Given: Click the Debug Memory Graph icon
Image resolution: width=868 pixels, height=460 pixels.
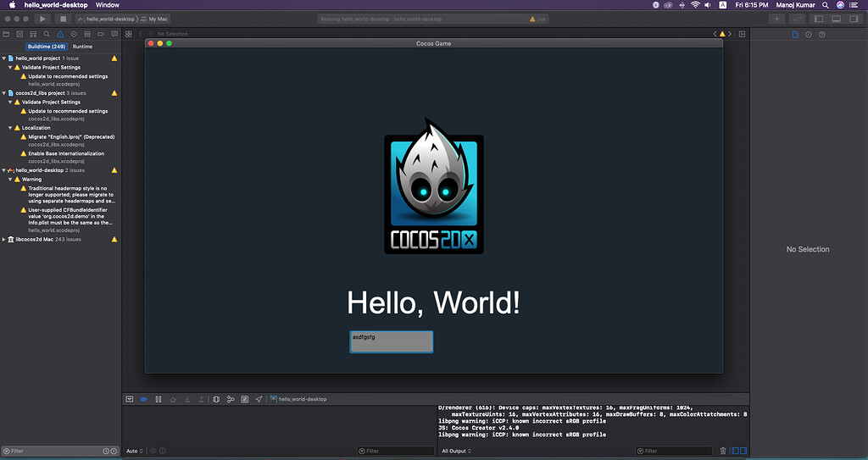Looking at the screenshot, I should [231, 399].
